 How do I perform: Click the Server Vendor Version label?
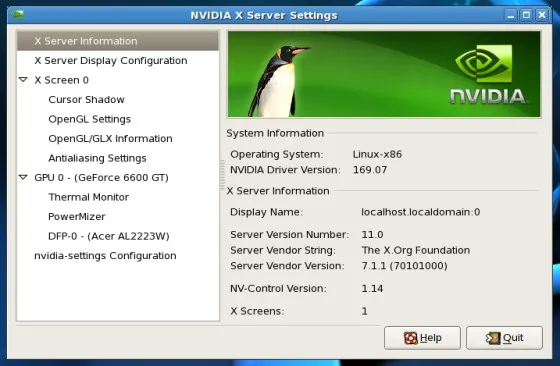tap(287, 266)
